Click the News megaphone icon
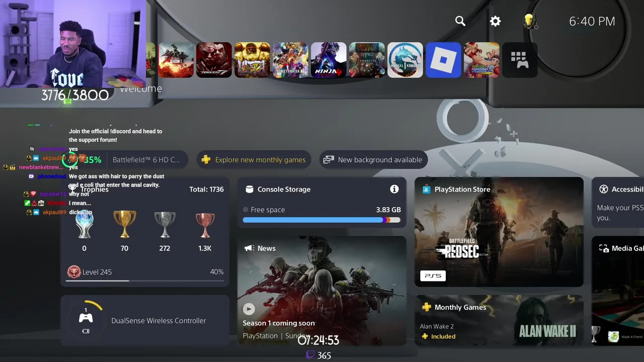This screenshot has height=362, width=644. pyautogui.click(x=249, y=248)
